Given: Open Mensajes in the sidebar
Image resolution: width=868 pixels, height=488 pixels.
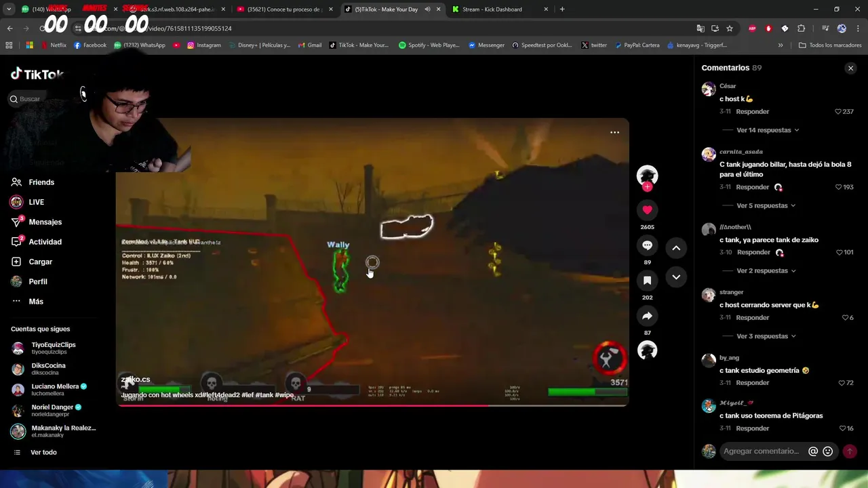Looking at the screenshot, I should (45, 222).
